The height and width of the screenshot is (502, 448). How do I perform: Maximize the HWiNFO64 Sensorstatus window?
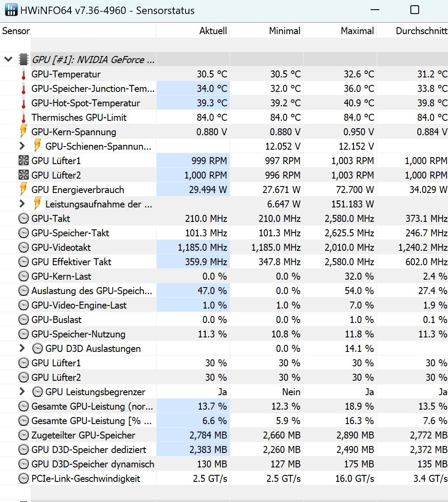[x=415, y=10]
